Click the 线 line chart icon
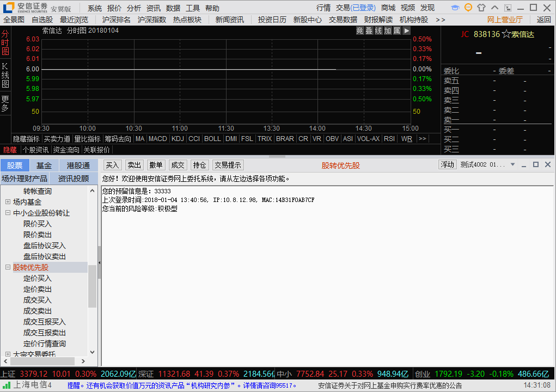Viewport: 556px width, 392px height. [378, 30]
